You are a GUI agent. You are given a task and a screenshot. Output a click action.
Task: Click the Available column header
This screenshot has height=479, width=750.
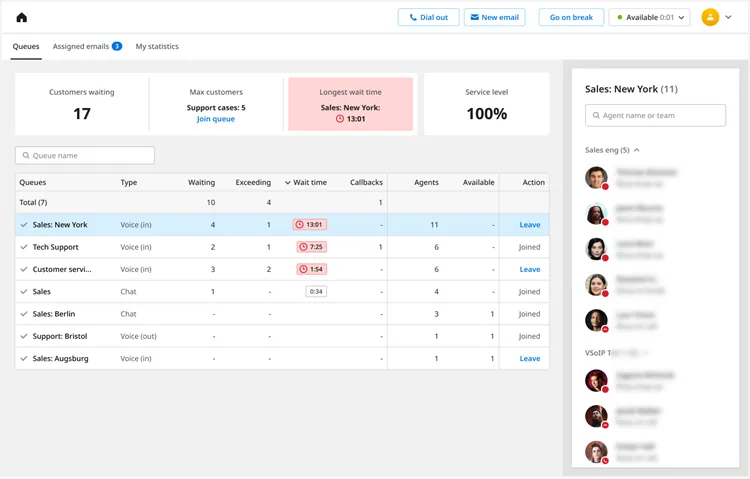point(478,182)
